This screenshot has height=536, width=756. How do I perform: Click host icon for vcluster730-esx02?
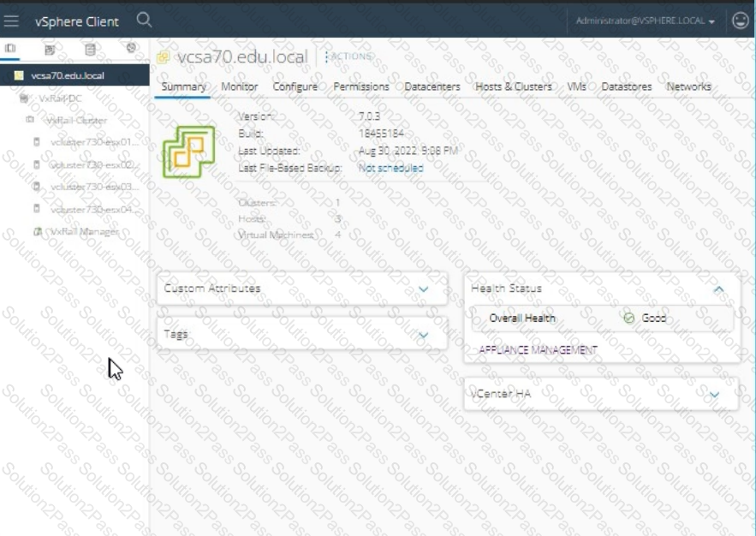37,164
